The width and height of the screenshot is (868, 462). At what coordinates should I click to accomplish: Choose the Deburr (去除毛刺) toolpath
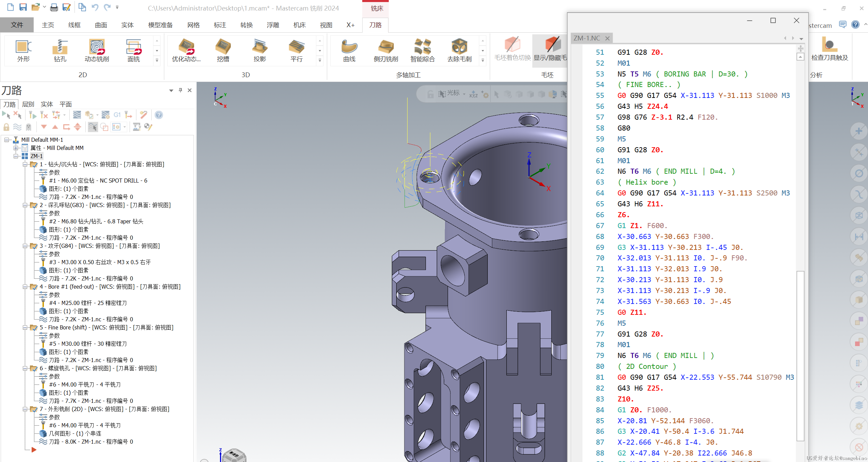coord(460,51)
